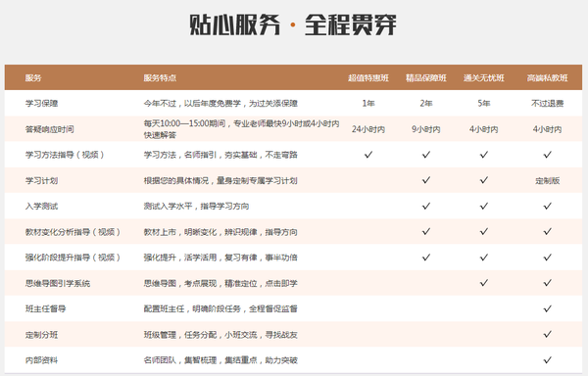Click 精品保障班 checkmark for 学习方法指导
588x376 pixels.
point(426,155)
